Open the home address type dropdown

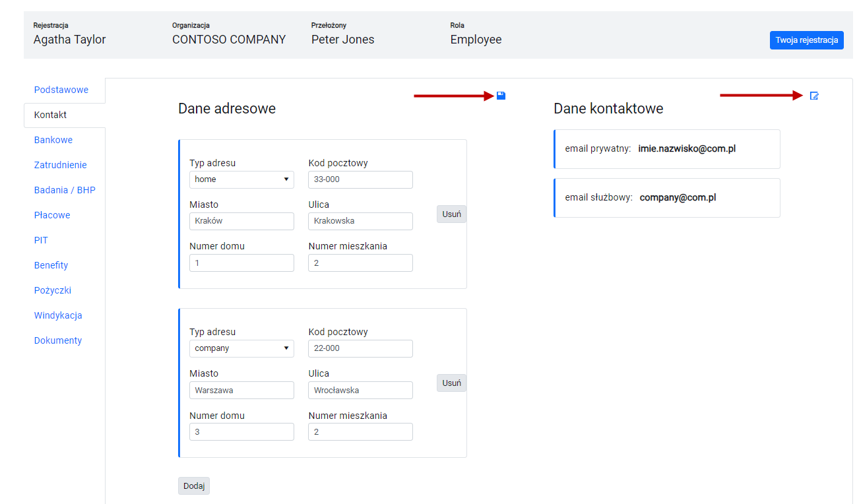click(x=242, y=179)
